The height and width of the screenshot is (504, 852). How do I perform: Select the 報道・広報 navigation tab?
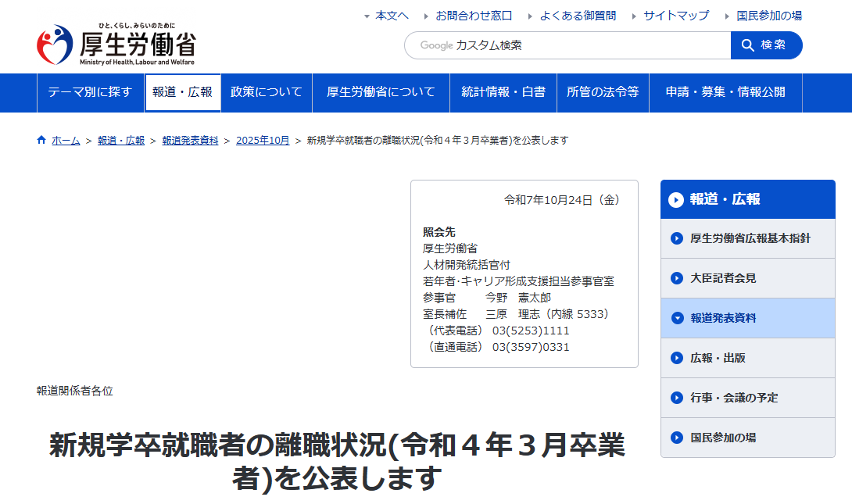click(183, 93)
